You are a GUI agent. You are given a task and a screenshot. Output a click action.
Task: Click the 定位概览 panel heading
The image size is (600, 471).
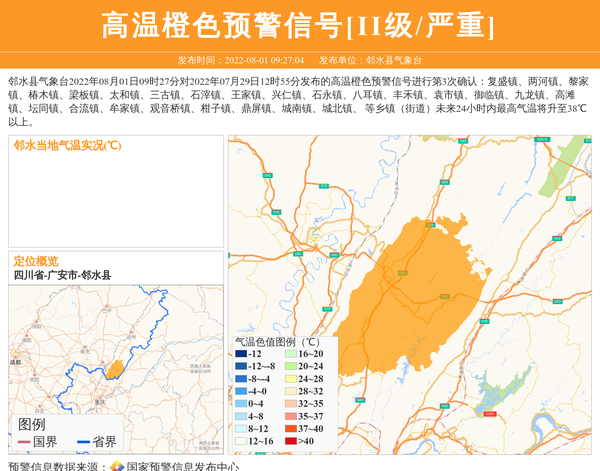click(36, 261)
